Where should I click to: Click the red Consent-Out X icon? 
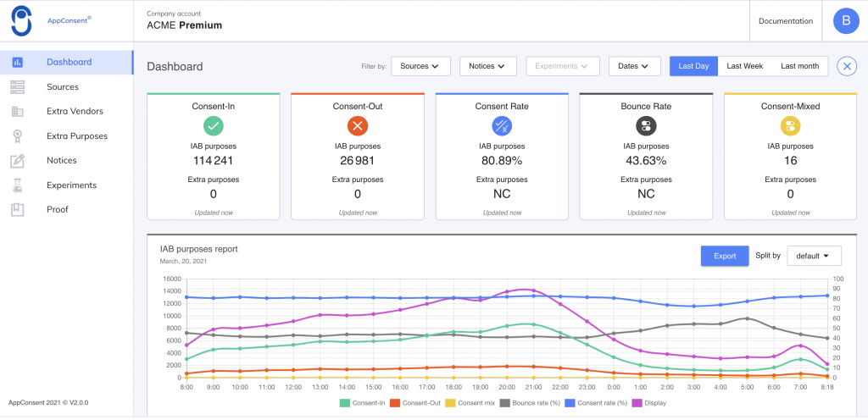pos(357,125)
